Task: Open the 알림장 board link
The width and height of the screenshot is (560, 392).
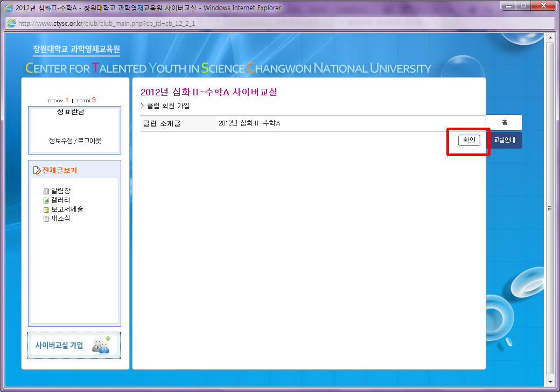Action: (60, 191)
